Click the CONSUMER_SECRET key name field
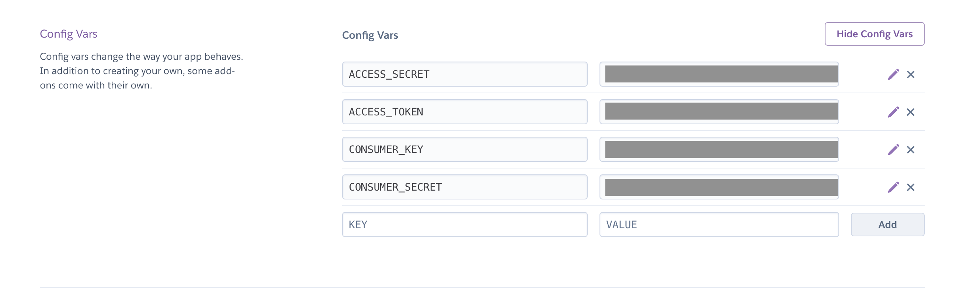980x292 pixels. tap(465, 187)
